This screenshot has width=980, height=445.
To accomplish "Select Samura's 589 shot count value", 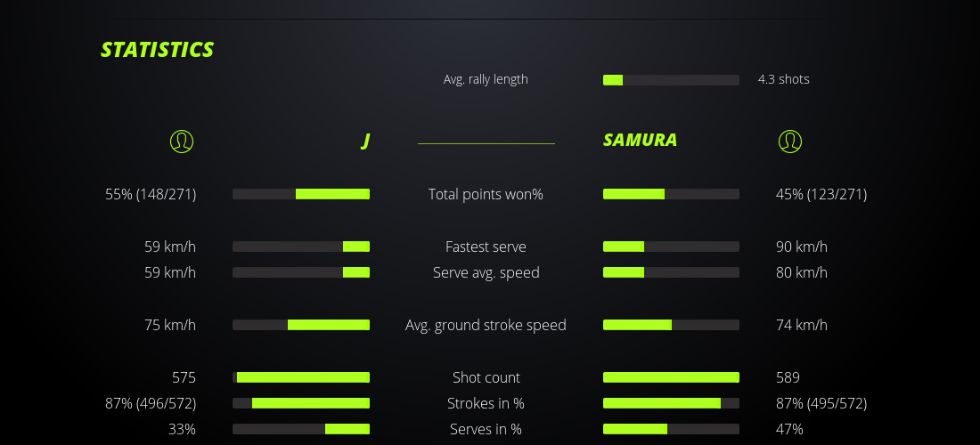I will [x=788, y=377].
